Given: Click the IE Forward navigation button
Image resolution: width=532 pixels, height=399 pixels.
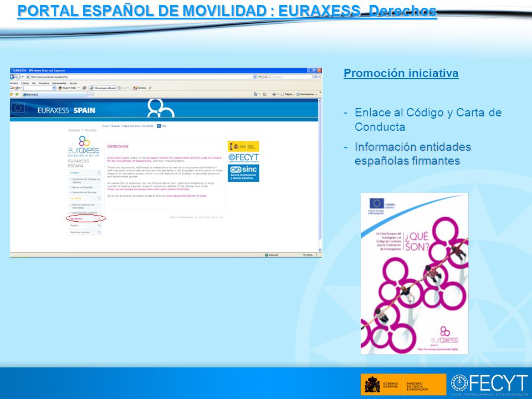Looking at the screenshot, I should click(x=18, y=77).
